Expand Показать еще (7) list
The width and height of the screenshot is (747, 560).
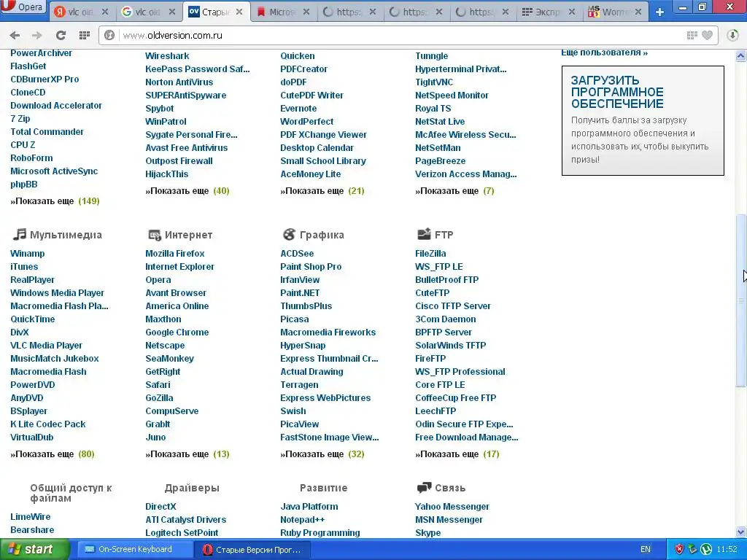(454, 191)
